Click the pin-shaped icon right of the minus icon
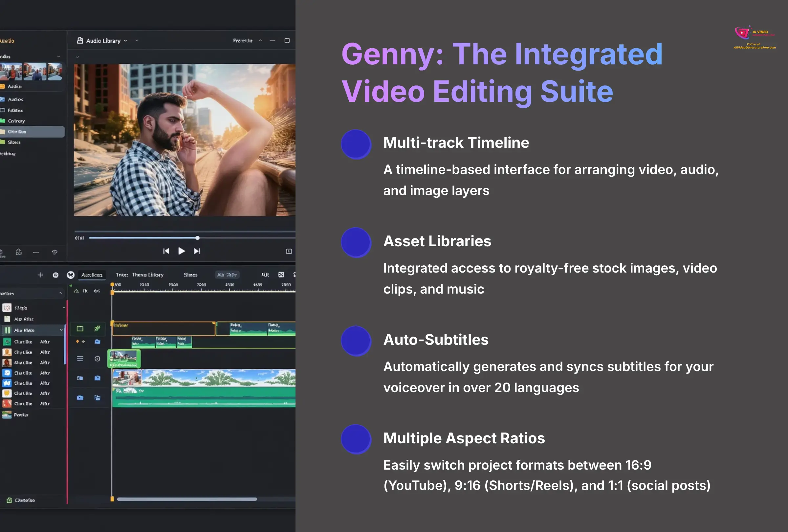Screen dimensions: 788x532 (54, 252)
